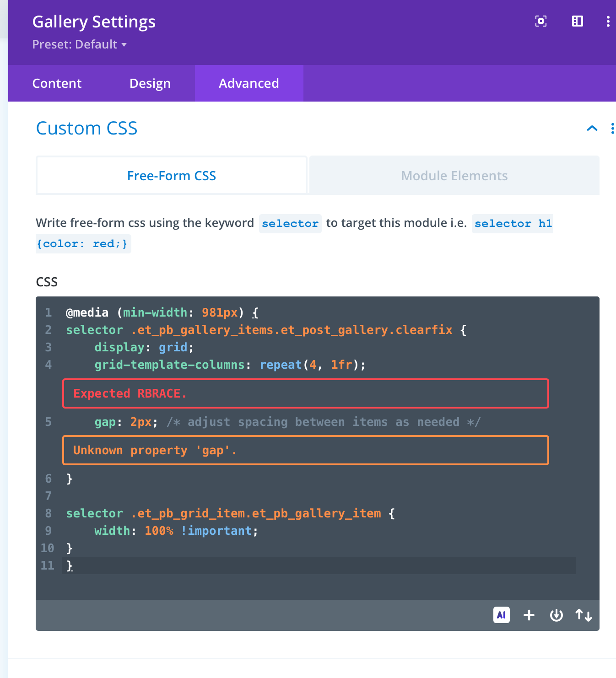Click the plus icon below the editor
Screen dimensions: 616x678
click(x=529, y=615)
